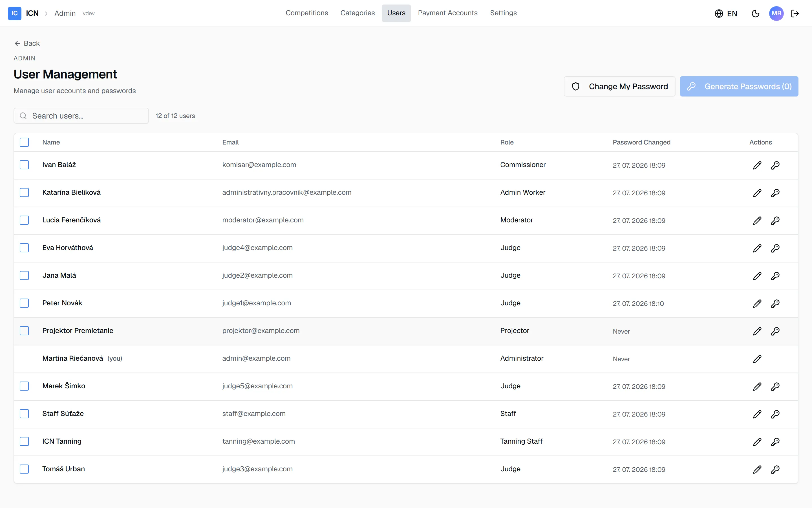This screenshot has height=508, width=812.
Task: Open edit pencil for Eva Horváthová
Action: pos(757,248)
